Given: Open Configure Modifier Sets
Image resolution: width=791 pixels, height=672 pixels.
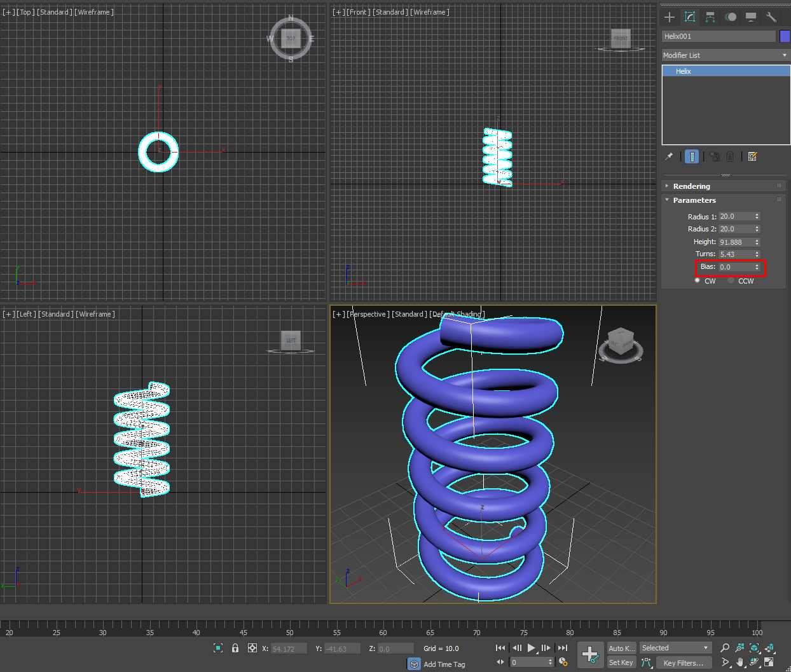Looking at the screenshot, I should 753,156.
